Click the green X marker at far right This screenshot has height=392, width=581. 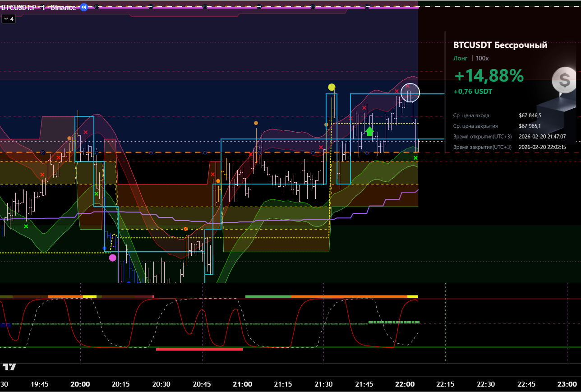point(415,158)
